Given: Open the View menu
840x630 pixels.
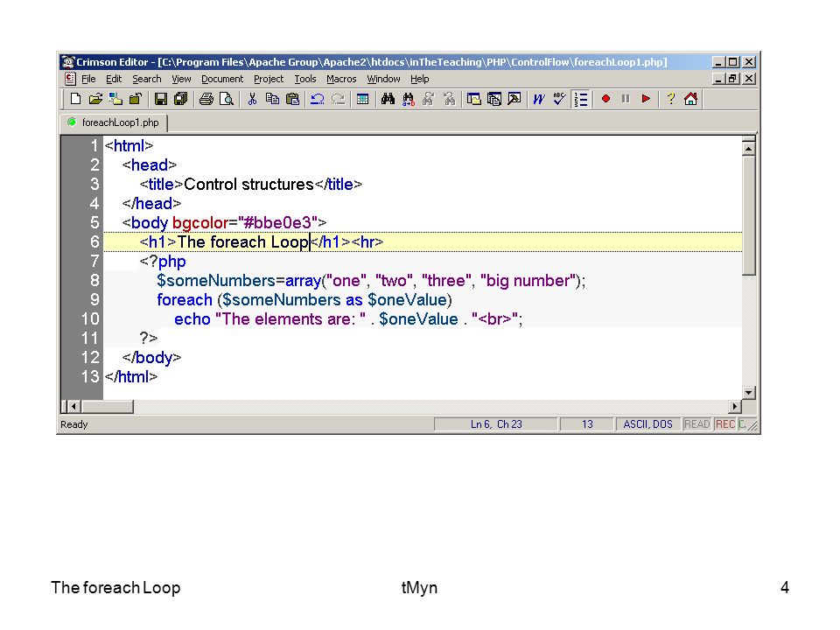Looking at the screenshot, I should (181, 79).
